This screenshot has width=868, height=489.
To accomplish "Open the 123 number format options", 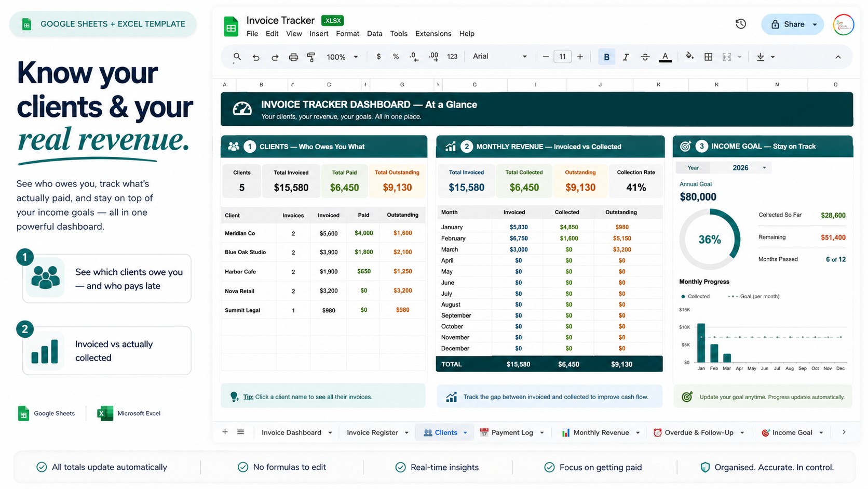I will [x=452, y=57].
